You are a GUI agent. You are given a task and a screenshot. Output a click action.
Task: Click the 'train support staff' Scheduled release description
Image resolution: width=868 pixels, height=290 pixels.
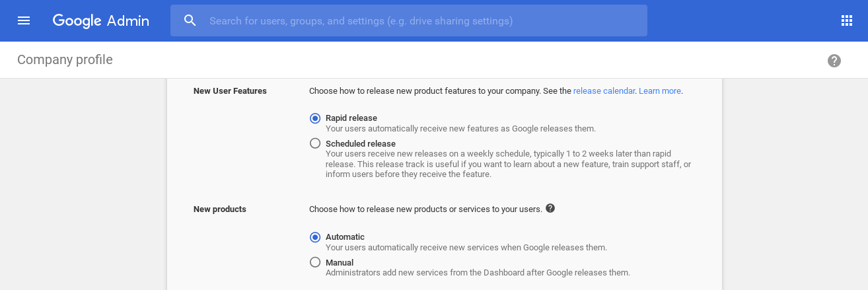[x=509, y=164]
